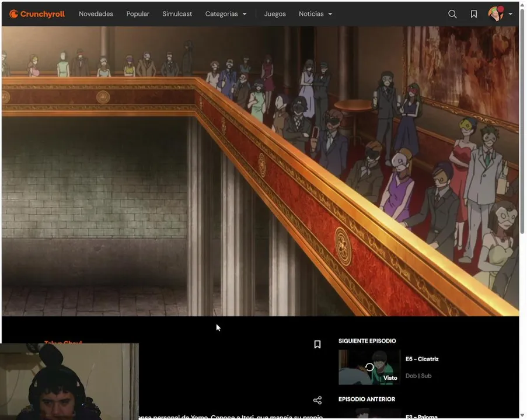Open the Juegos menu item

point(275,14)
